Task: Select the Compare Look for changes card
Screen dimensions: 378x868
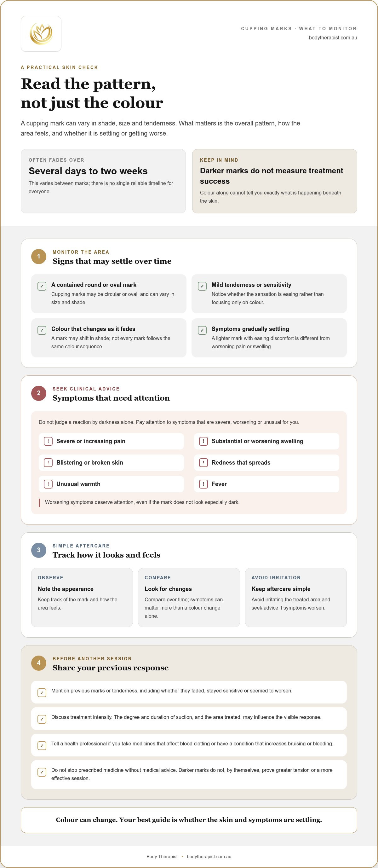Action: pos(189,598)
